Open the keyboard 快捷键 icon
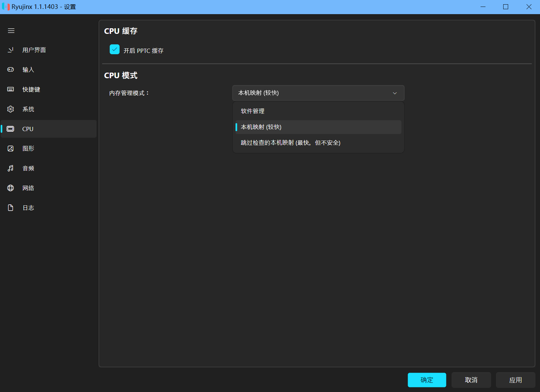 click(11, 89)
